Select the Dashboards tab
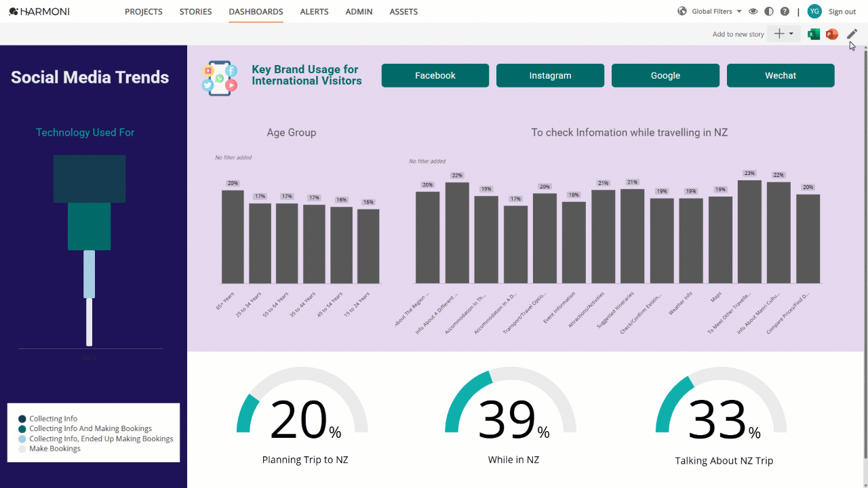868x488 pixels. pyautogui.click(x=256, y=12)
